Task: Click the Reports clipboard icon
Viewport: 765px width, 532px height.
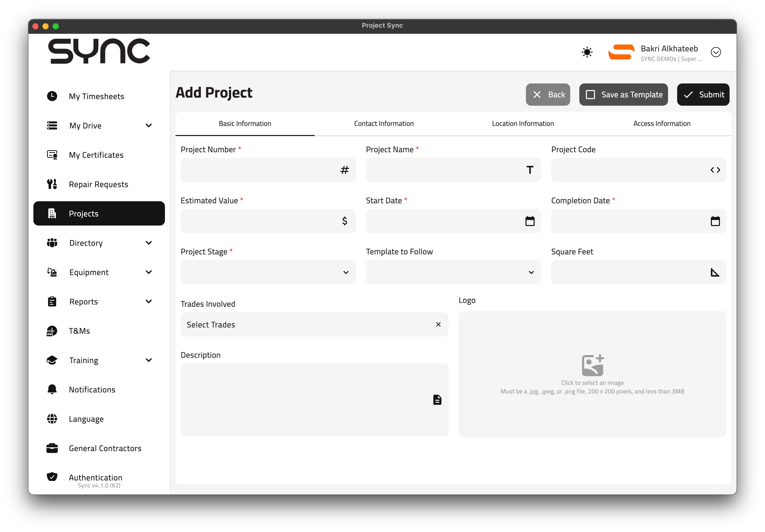Action: [x=52, y=301]
